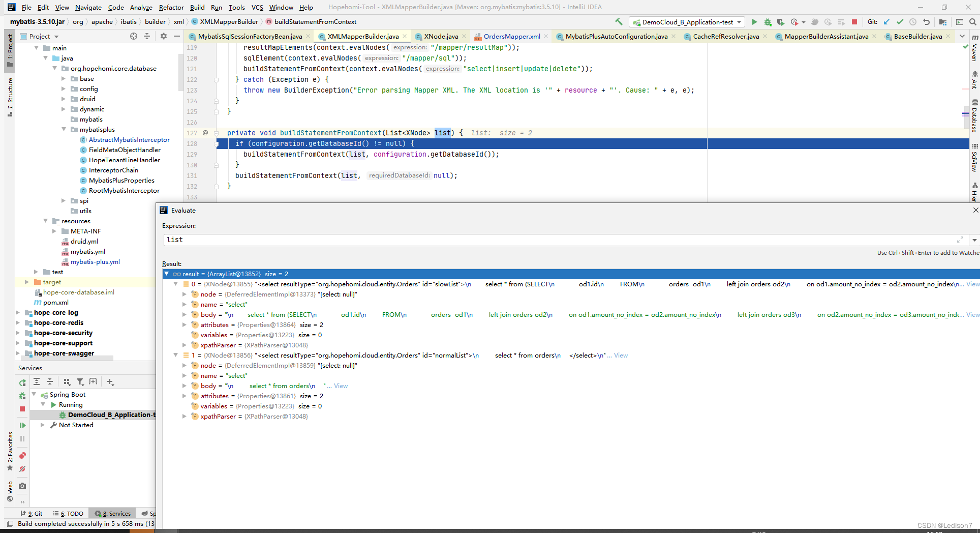Build the project with the hammer icon
The width and height of the screenshot is (980, 533).
[x=619, y=22]
